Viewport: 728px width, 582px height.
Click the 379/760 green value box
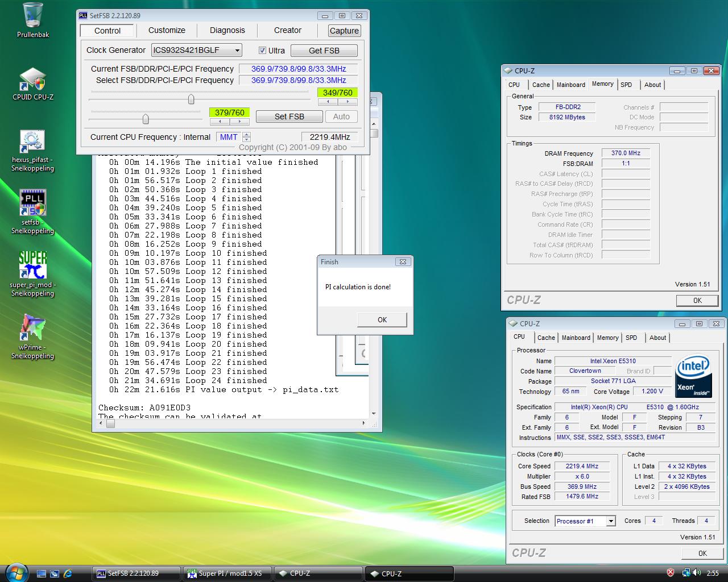[x=229, y=113]
